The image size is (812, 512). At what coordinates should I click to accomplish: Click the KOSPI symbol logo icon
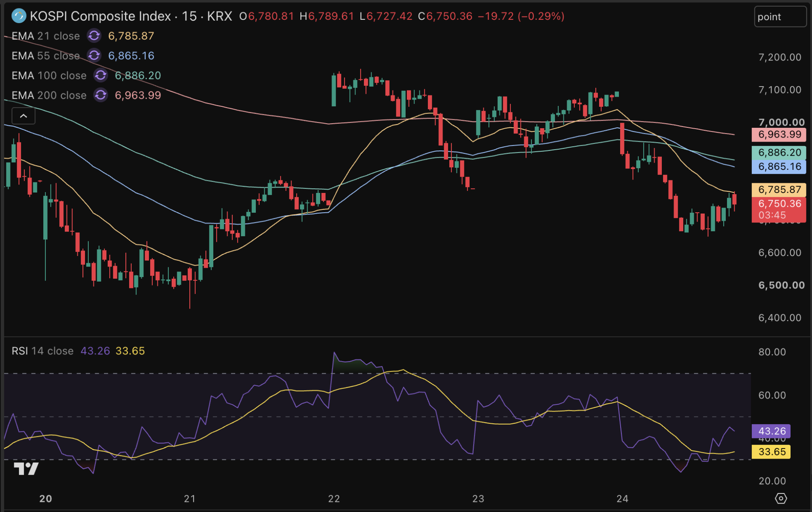19,16
